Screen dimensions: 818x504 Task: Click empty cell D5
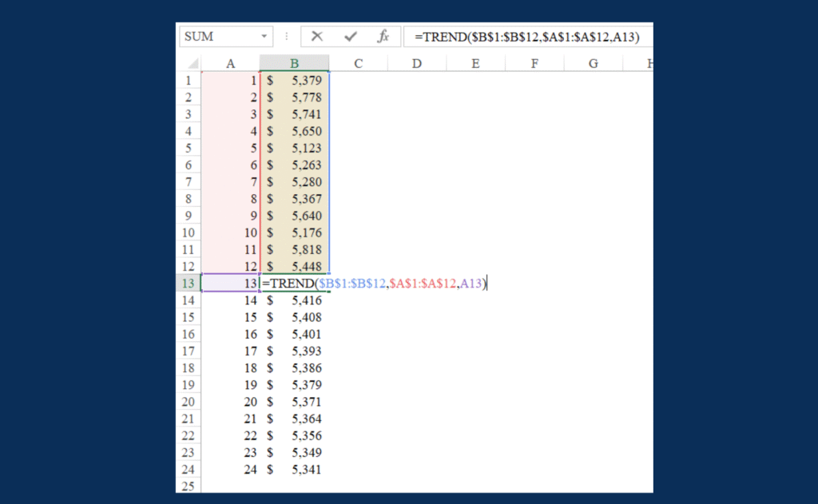(x=416, y=148)
